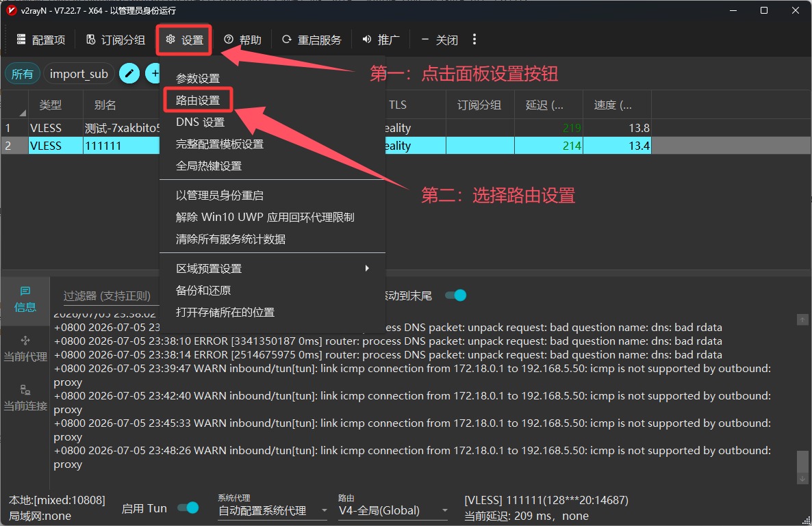Toggle the auto-scroll to end switch
The image size is (812, 526).
click(456, 295)
